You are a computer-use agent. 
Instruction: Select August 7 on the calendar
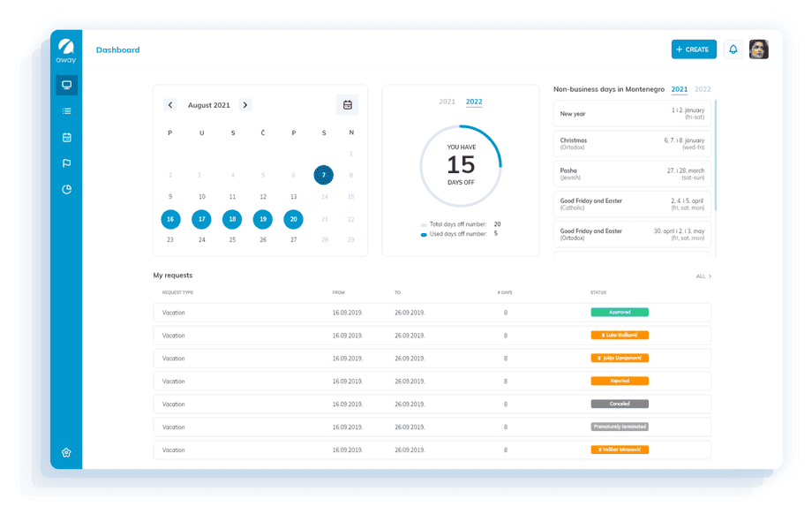[324, 175]
